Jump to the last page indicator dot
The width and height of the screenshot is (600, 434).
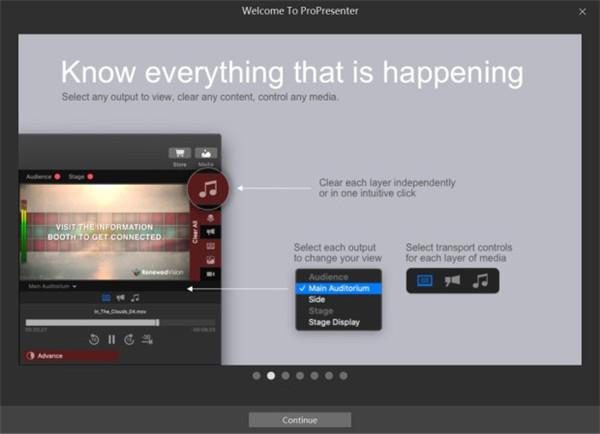tap(344, 376)
